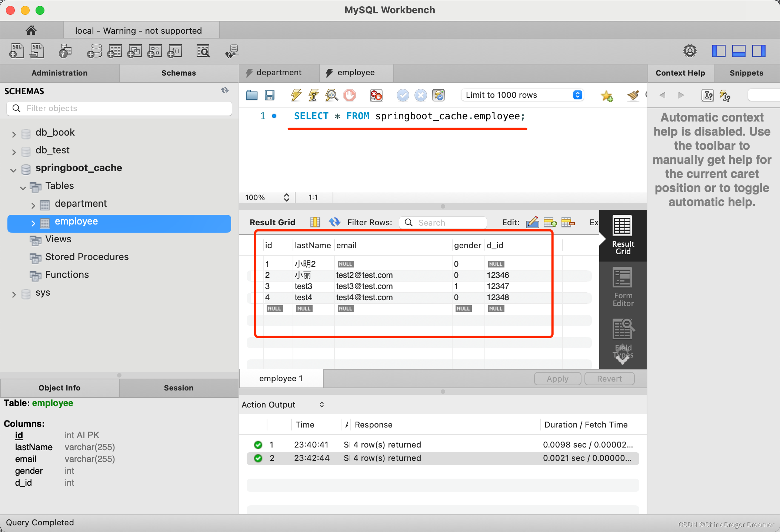Refresh the result grid data
This screenshot has height=532, width=780.
(334, 222)
